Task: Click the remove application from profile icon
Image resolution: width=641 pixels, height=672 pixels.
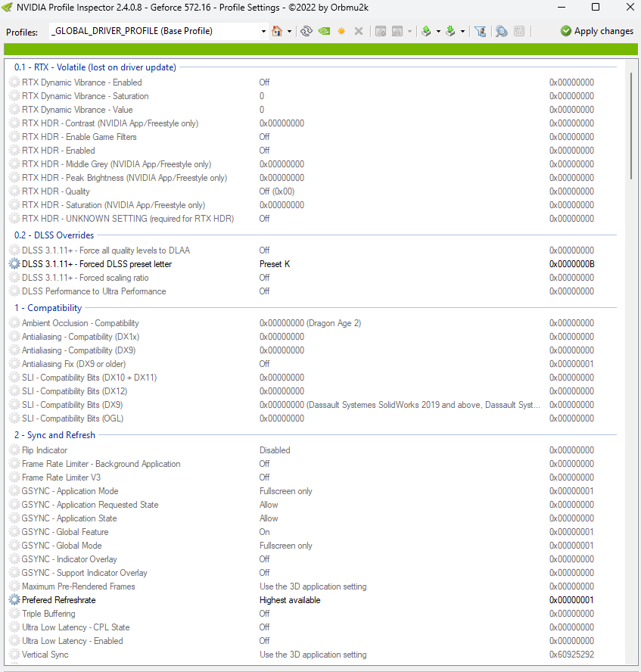Action: coord(397,31)
